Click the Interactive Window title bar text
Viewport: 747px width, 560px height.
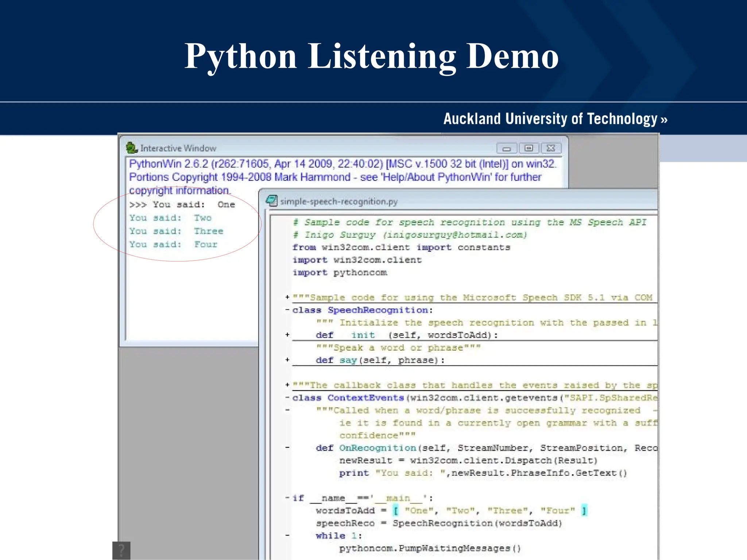tap(178, 148)
